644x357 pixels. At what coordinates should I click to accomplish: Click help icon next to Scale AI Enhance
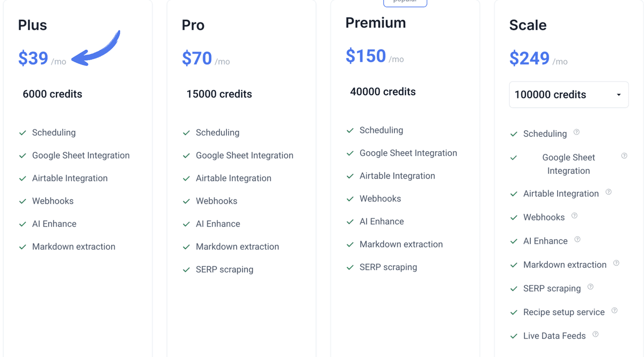click(x=577, y=240)
